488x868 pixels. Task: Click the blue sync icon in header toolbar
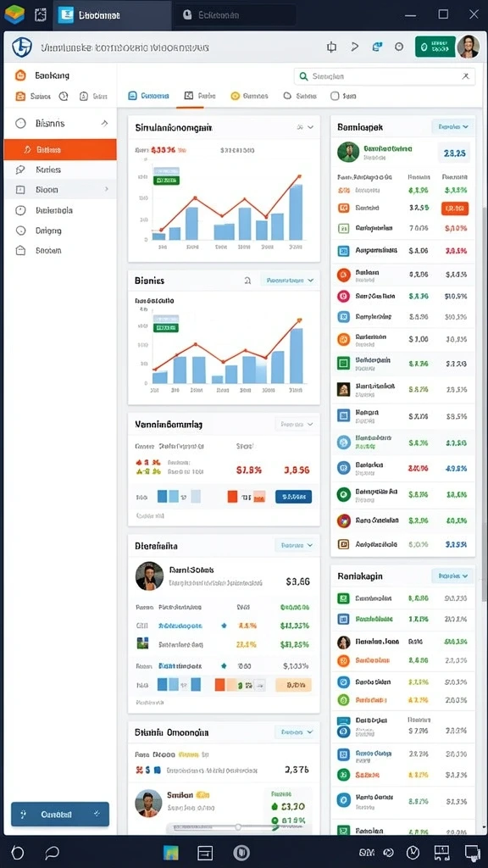click(x=377, y=47)
